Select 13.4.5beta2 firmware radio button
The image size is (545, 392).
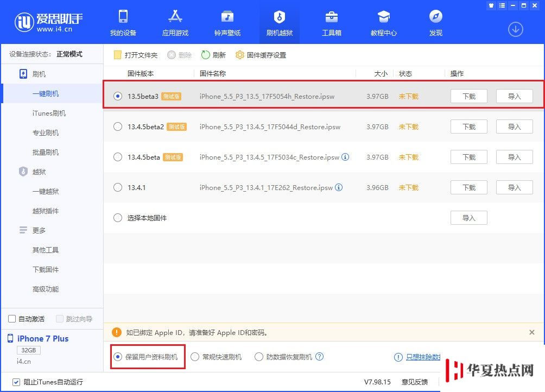point(118,127)
